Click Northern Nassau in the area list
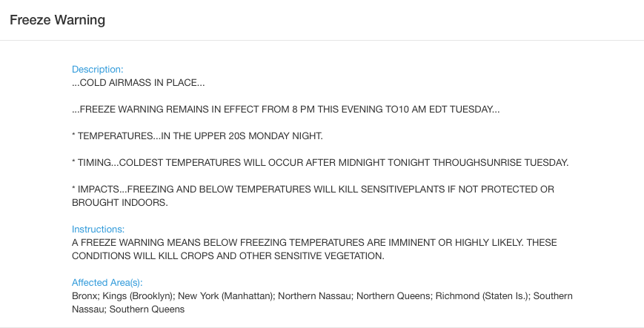 316,296
